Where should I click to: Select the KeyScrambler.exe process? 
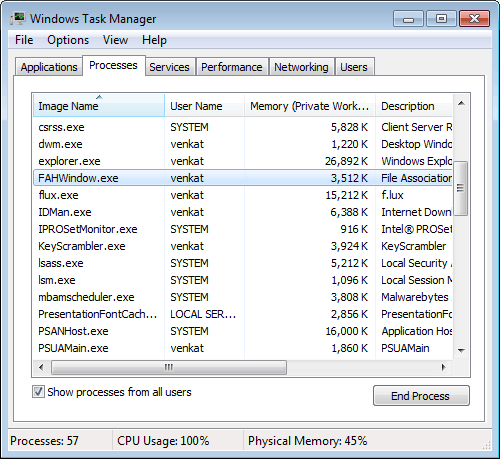(243, 246)
